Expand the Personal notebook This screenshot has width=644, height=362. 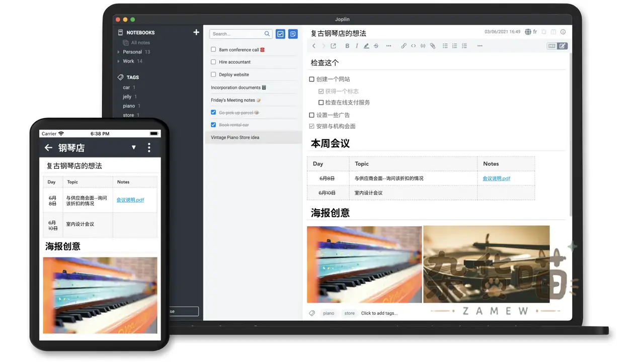(119, 52)
